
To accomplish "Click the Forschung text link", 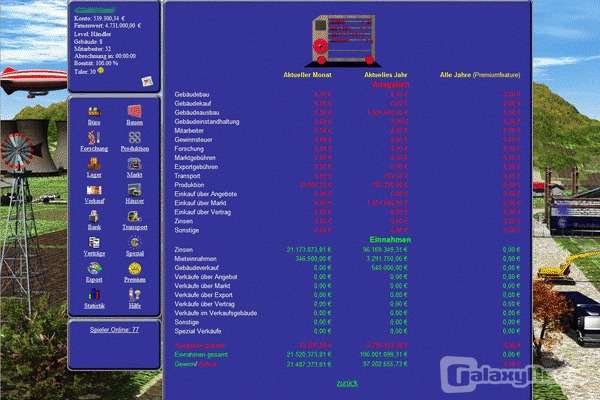I will tap(94, 149).
